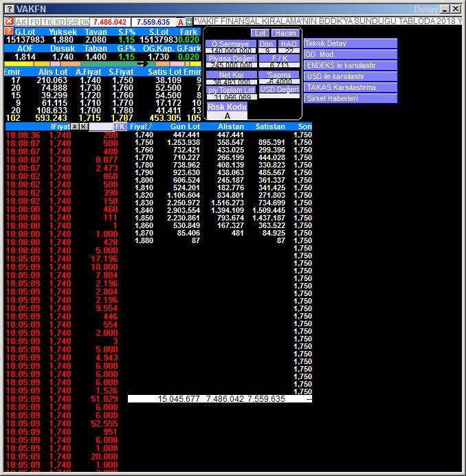Click the green arrow icon next to A
466x476 pixels.
(x=188, y=22)
